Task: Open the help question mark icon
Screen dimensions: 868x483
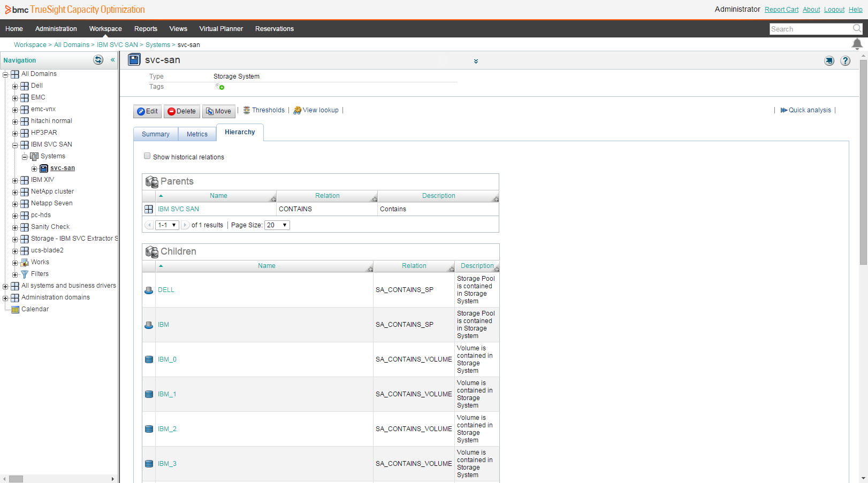Action: point(846,61)
